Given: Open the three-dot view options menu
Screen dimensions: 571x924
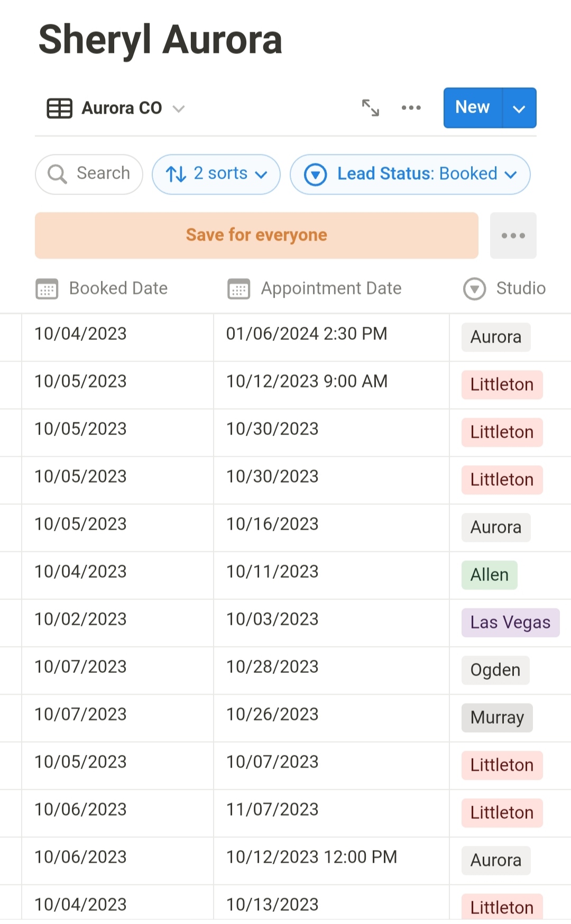Looking at the screenshot, I should [x=411, y=108].
